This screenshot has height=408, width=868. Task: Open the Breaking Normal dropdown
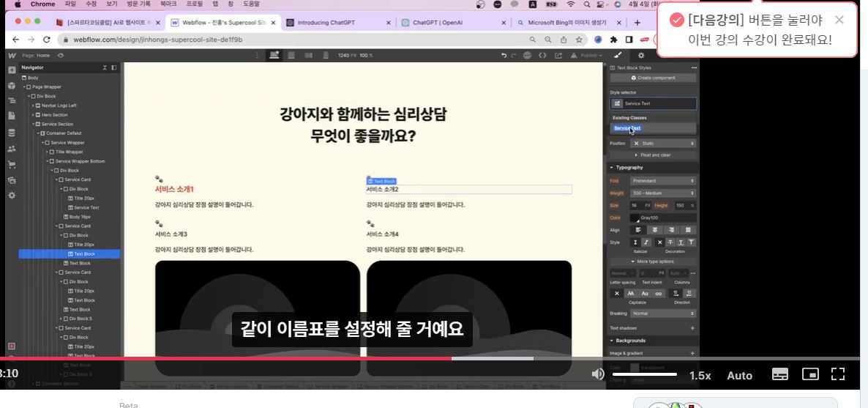click(663, 314)
